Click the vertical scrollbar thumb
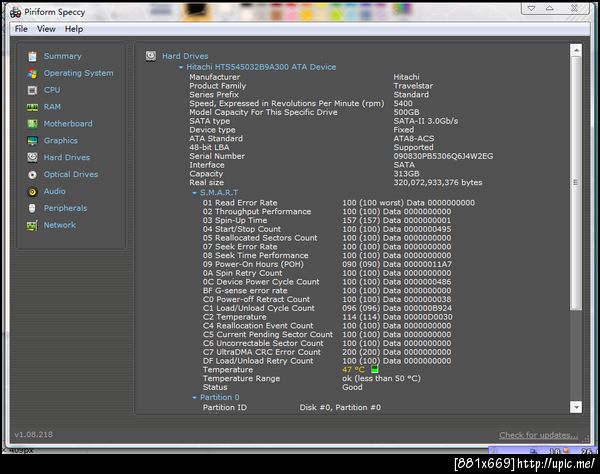The width and height of the screenshot is (600, 474). point(576,183)
